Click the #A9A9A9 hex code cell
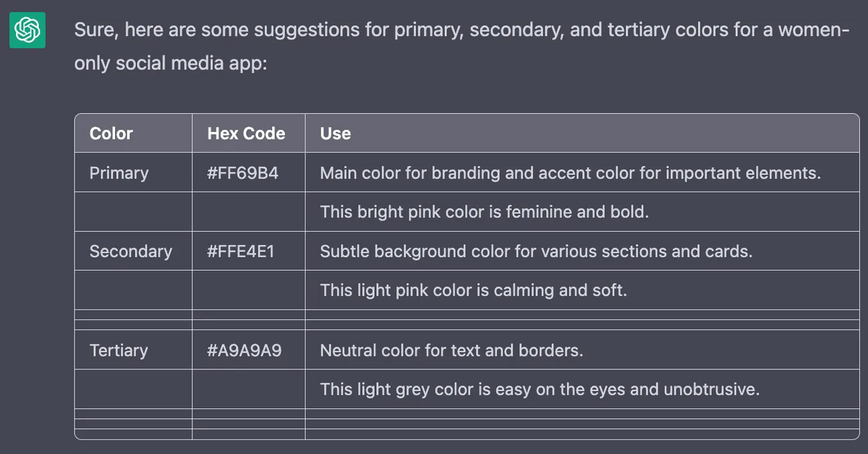The width and height of the screenshot is (868, 454). click(x=244, y=350)
